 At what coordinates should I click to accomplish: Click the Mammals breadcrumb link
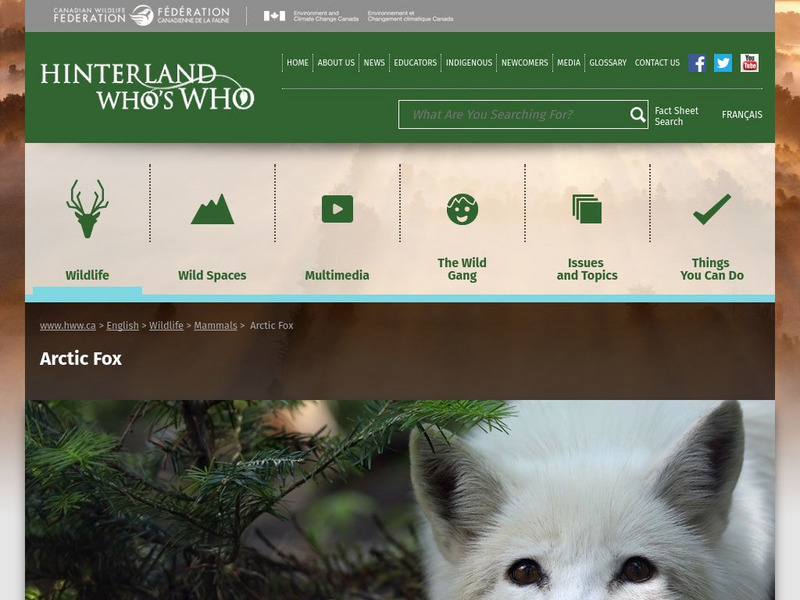215,326
